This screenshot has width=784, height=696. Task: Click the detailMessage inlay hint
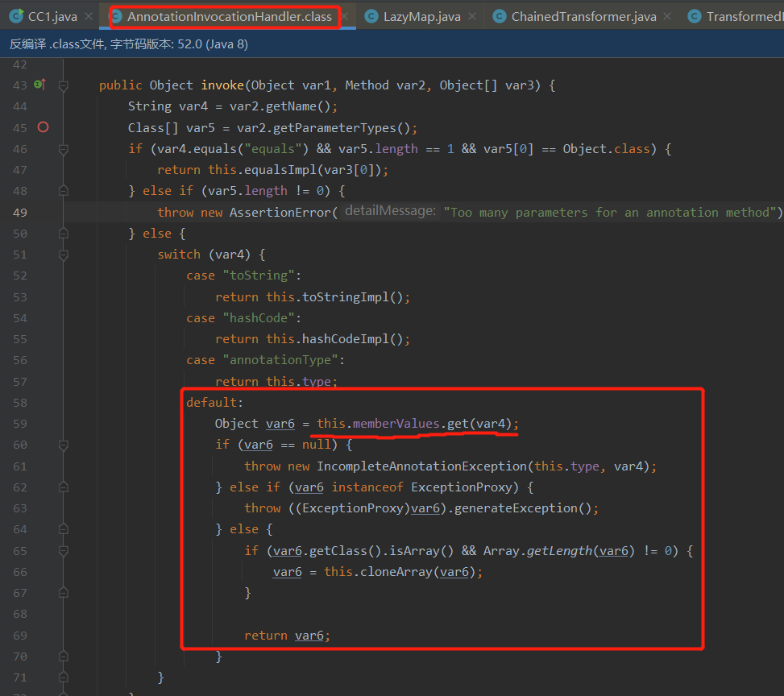pyautogui.click(x=390, y=212)
